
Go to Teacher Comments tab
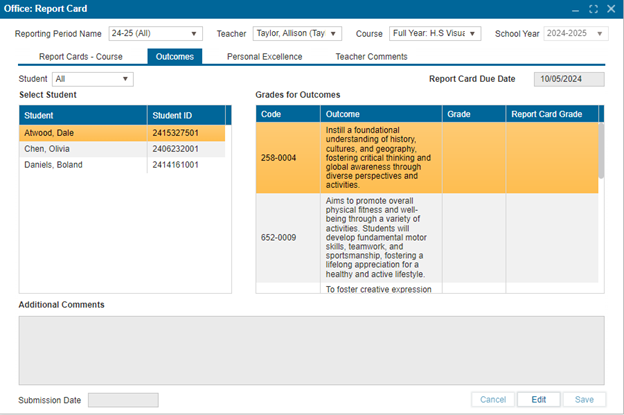pos(371,57)
